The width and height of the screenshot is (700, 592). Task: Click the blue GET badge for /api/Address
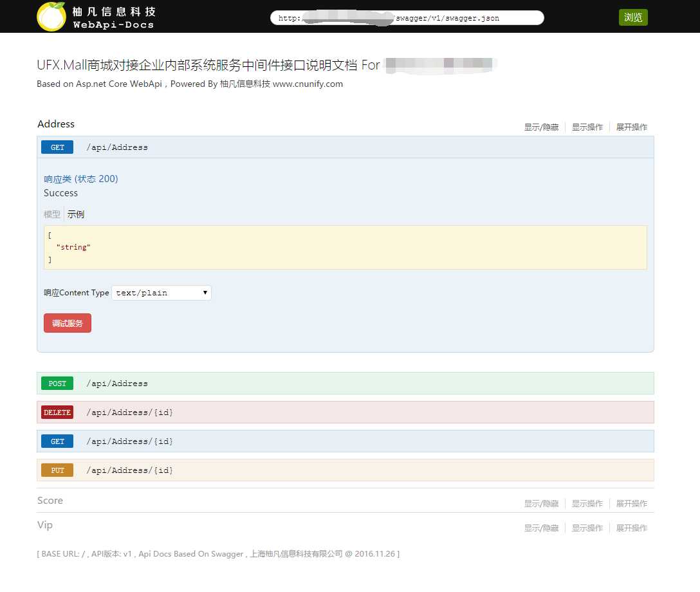coord(57,147)
